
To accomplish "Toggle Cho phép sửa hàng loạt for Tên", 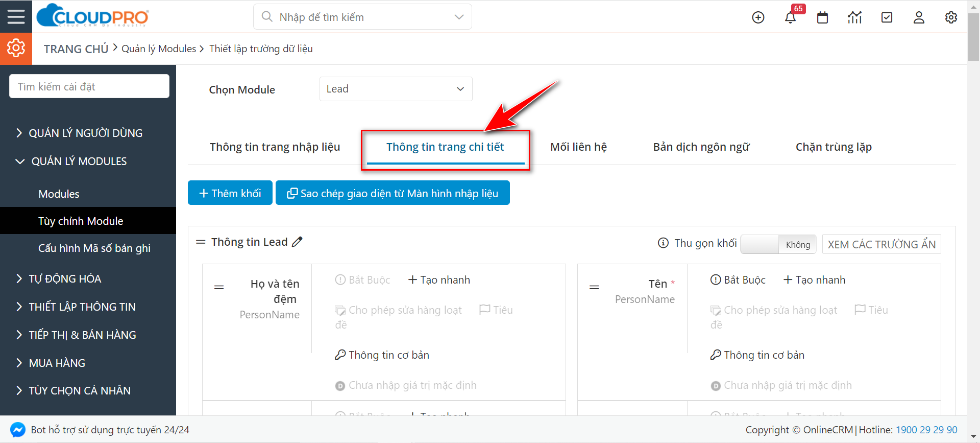I will point(774,310).
